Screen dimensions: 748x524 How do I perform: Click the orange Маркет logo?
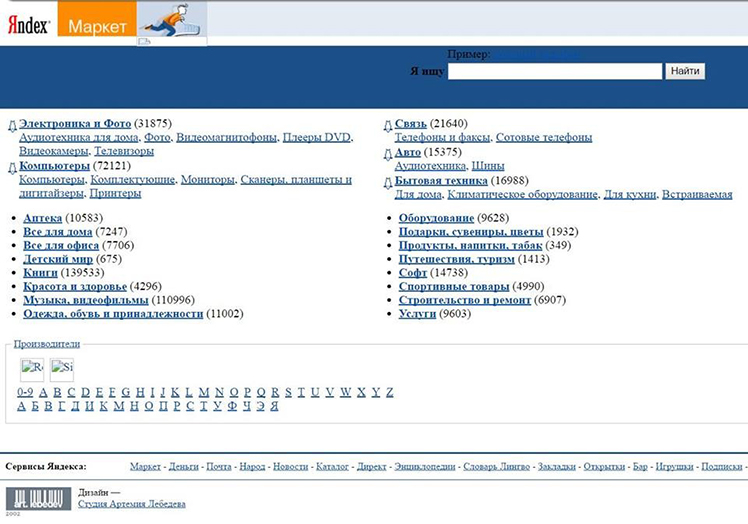tap(97, 19)
